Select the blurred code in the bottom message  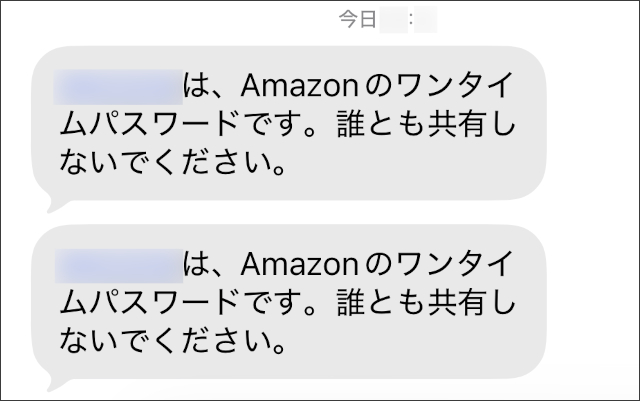[118, 265]
